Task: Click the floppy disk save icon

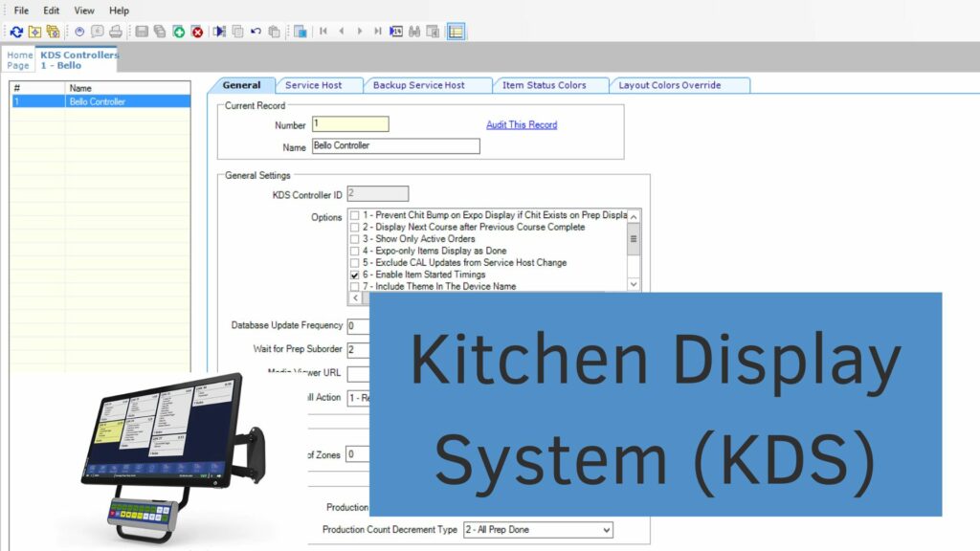Action: point(142,32)
